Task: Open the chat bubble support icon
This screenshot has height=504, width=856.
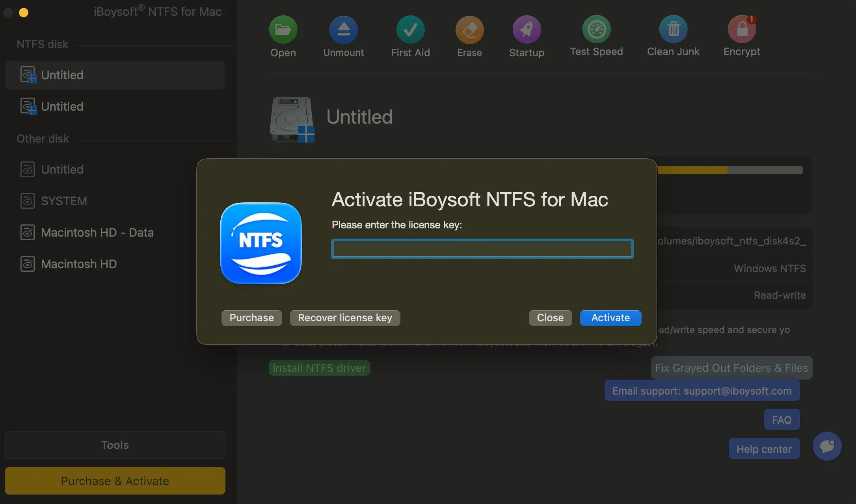Action: (827, 446)
